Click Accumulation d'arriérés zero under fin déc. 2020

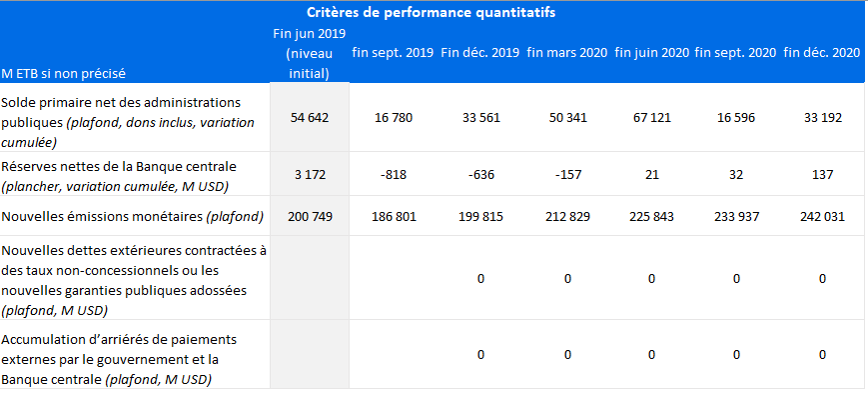[x=822, y=354]
